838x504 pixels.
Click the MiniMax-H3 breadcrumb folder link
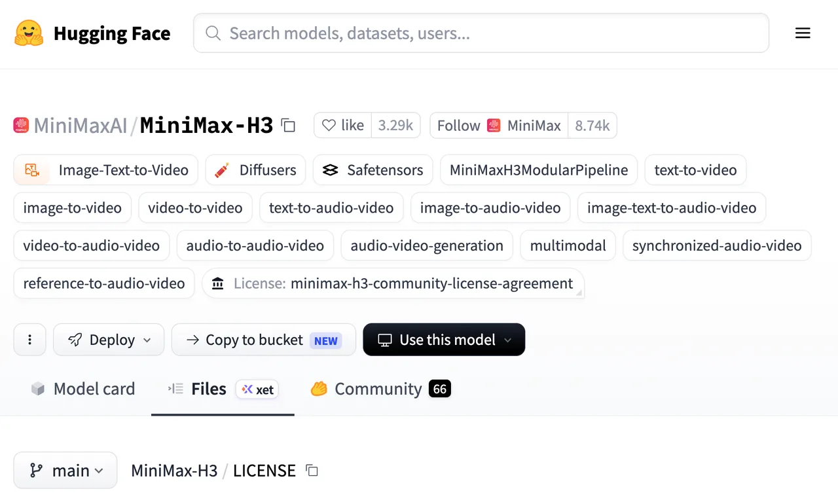point(174,471)
